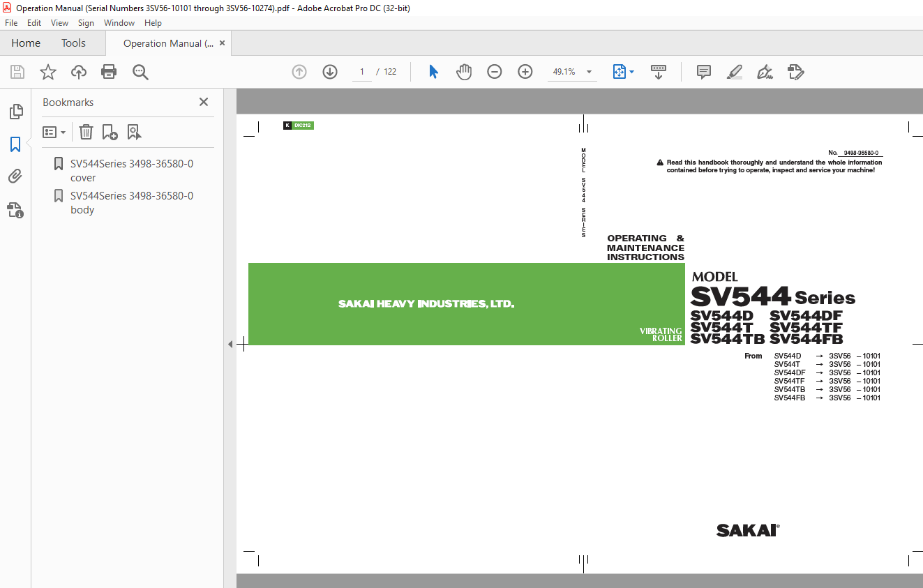Collapse the navigation pane arrow
This screenshot has height=588, width=923.
[x=230, y=344]
